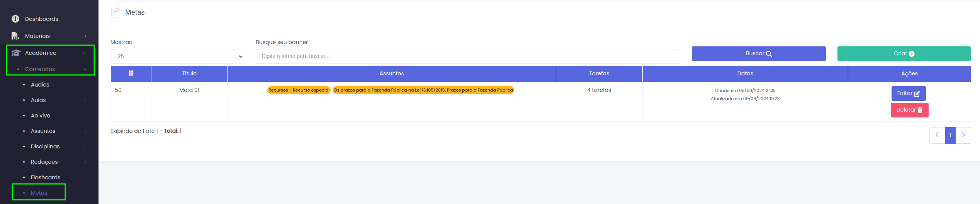Click the Materiais PDF file icon
The image size is (980, 204).
(15, 36)
